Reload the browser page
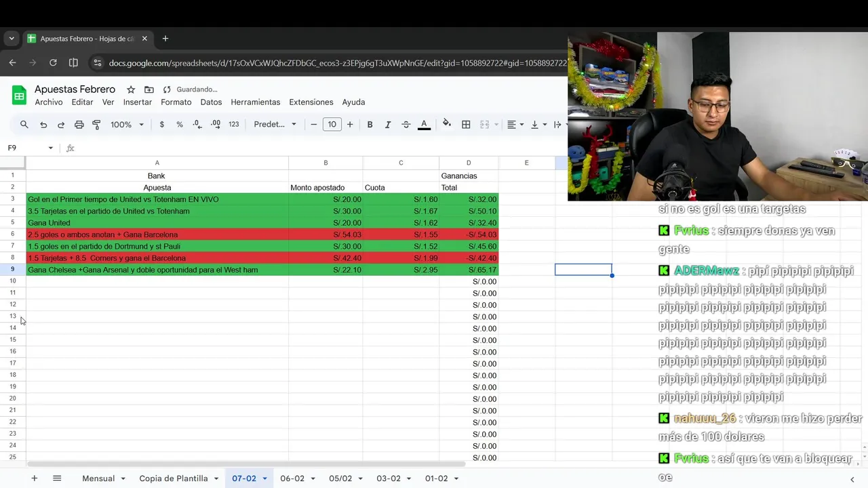The image size is (868, 488). click(53, 63)
